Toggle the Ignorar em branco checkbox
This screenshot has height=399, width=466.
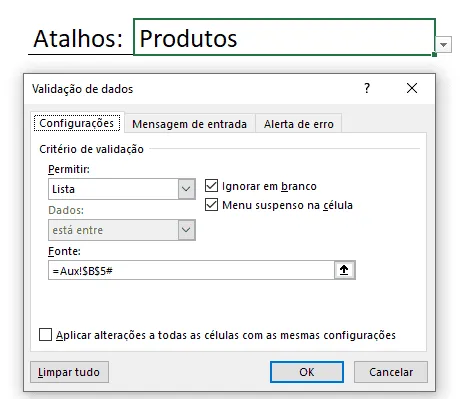(x=211, y=186)
